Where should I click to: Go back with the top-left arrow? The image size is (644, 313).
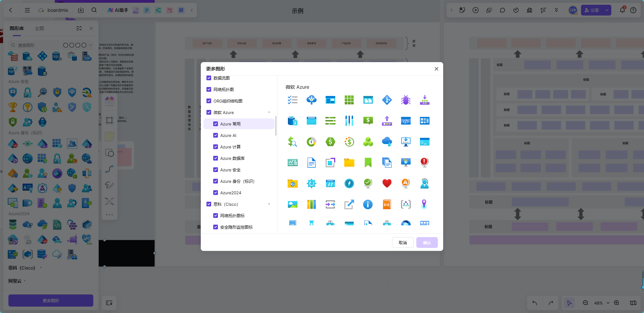tap(10, 10)
